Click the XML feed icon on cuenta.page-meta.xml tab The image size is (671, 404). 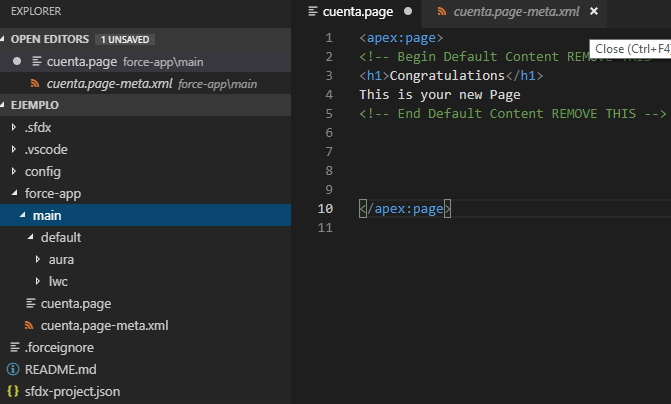pos(442,12)
